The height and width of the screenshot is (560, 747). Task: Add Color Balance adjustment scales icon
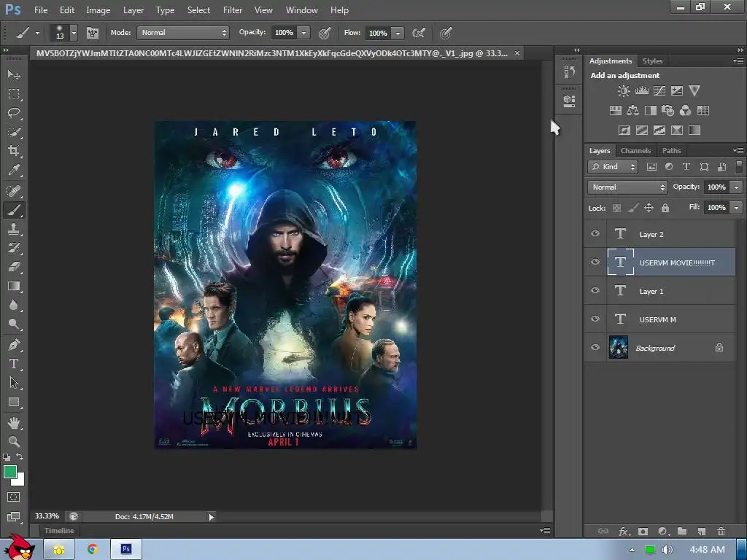(632, 111)
